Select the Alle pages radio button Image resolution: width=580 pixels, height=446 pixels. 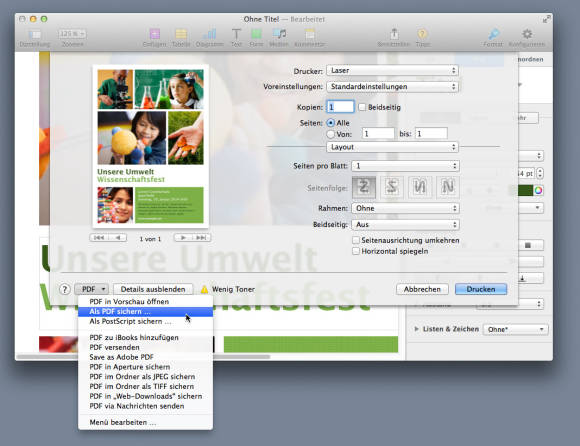pos(330,123)
